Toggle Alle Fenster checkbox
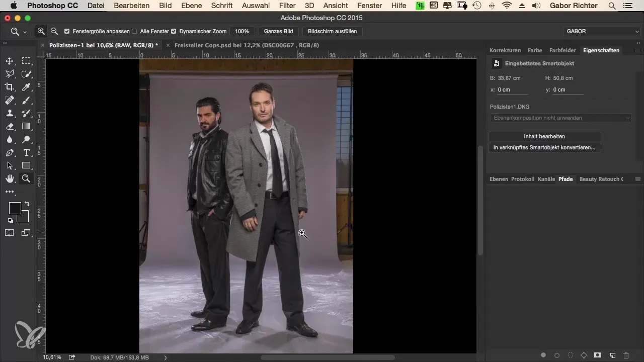The image size is (644, 362). 134,31
